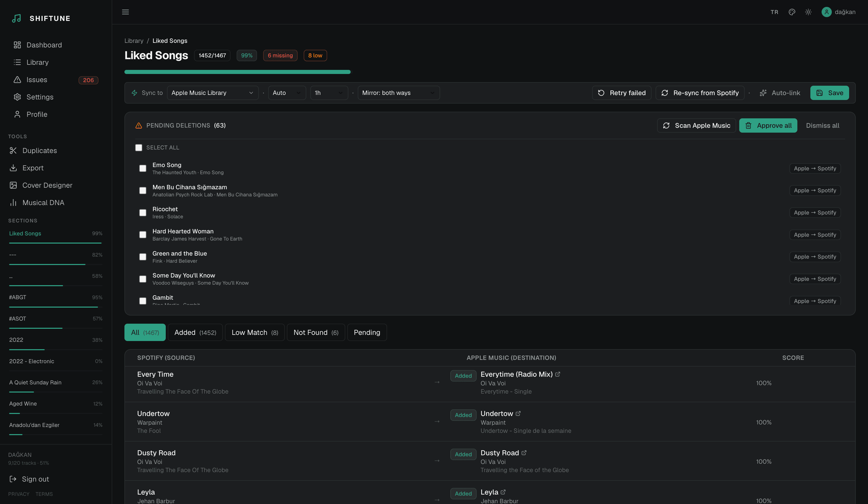Screen dimensions: 868x504
Task: Click the Added badge on Undertow row
Action: (463, 415)
